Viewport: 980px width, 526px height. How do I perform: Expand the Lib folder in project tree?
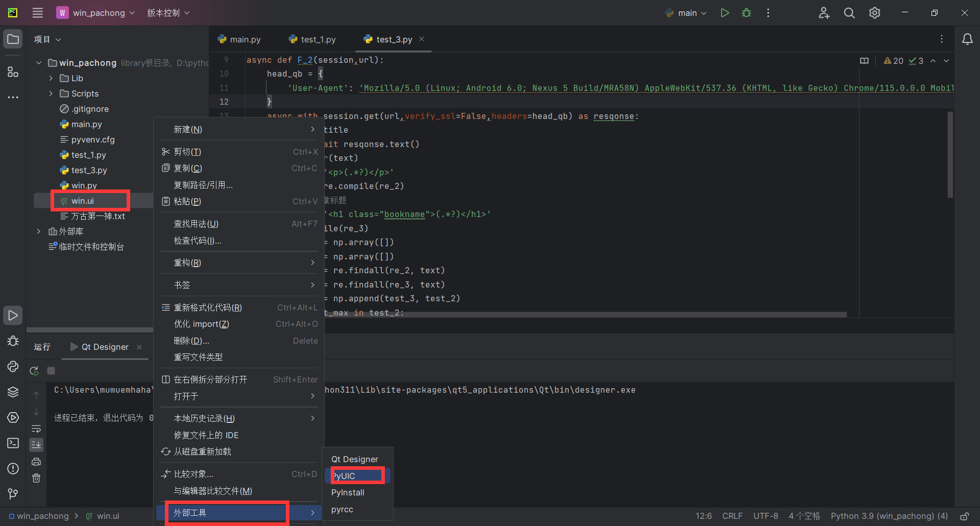coord(51,78)
